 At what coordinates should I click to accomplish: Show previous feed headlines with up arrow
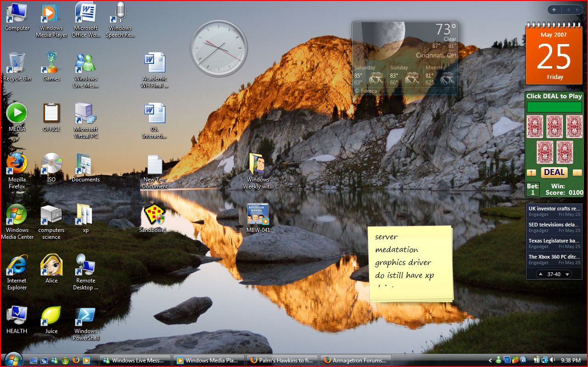[541, 274]
